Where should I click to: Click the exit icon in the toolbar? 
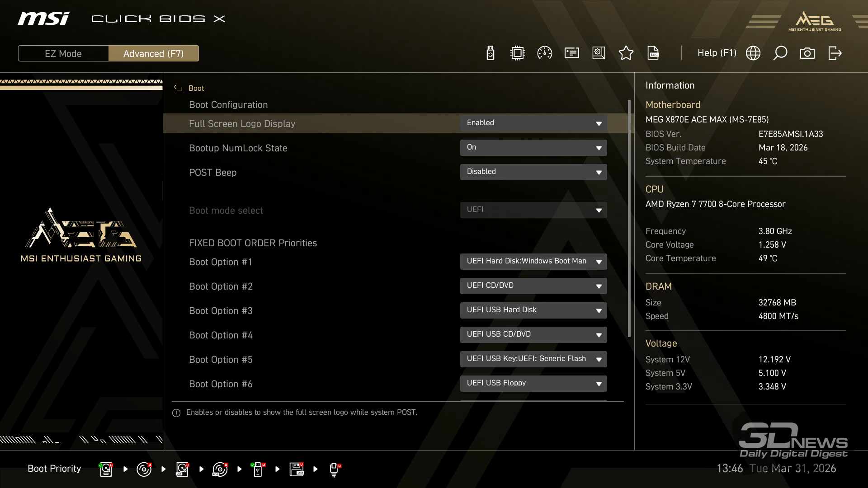[835, 53]
